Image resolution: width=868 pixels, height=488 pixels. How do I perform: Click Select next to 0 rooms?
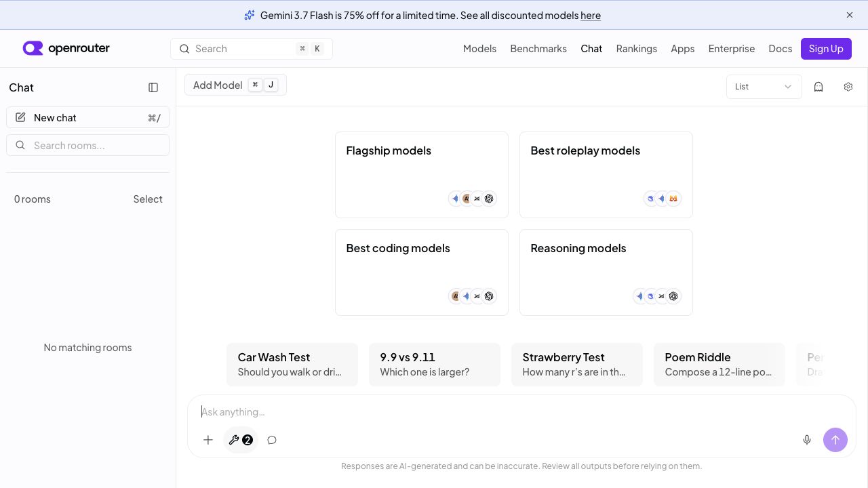[x=148, y=199]
